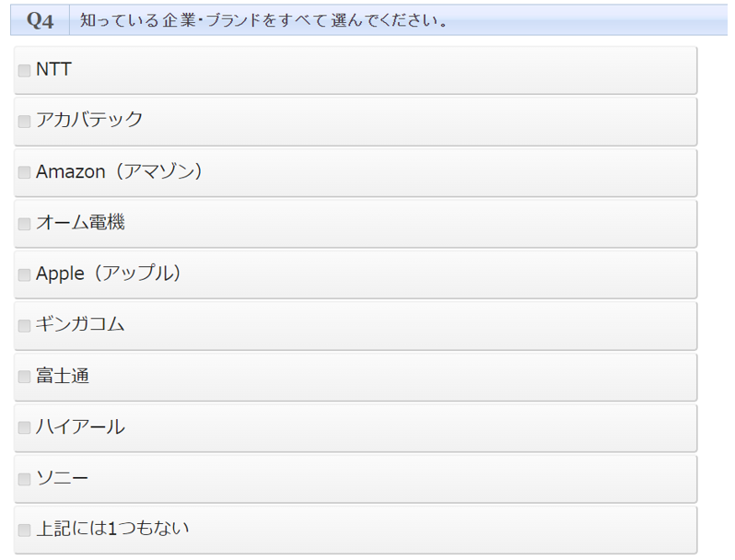Click the NTT option label text

click(x=53, y=70)
